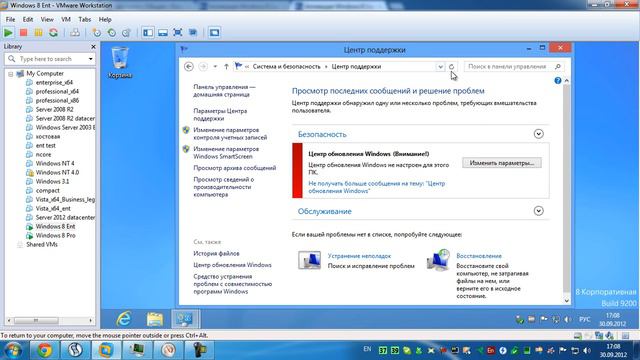Image resolution: width=640 pixels, height=360 pixels.
Task: Click the Back arrow in Центр поддержки
Action: (189, 67)
